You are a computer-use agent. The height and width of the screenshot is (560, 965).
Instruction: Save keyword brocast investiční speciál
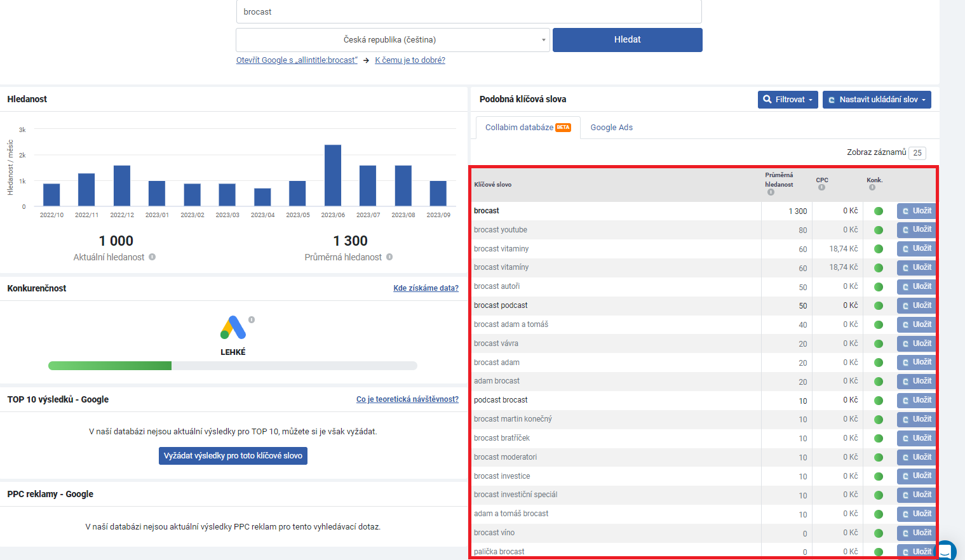pos(917,495)
